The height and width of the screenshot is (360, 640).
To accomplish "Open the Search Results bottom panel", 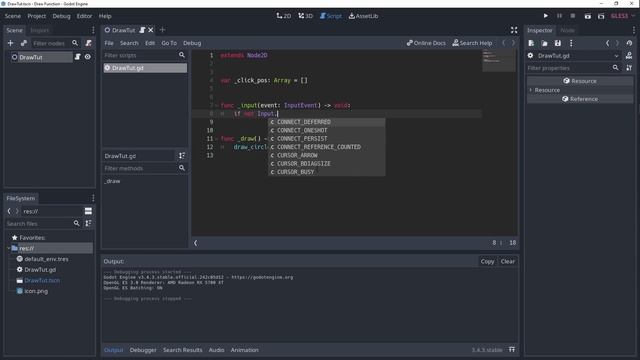I will point(182,350).
